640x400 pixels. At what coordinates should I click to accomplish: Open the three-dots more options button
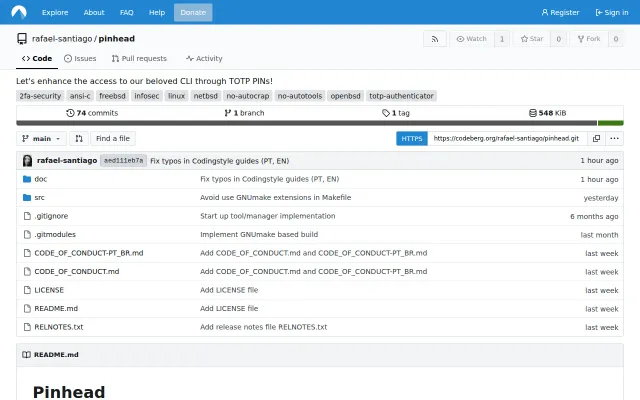(614, 138)
